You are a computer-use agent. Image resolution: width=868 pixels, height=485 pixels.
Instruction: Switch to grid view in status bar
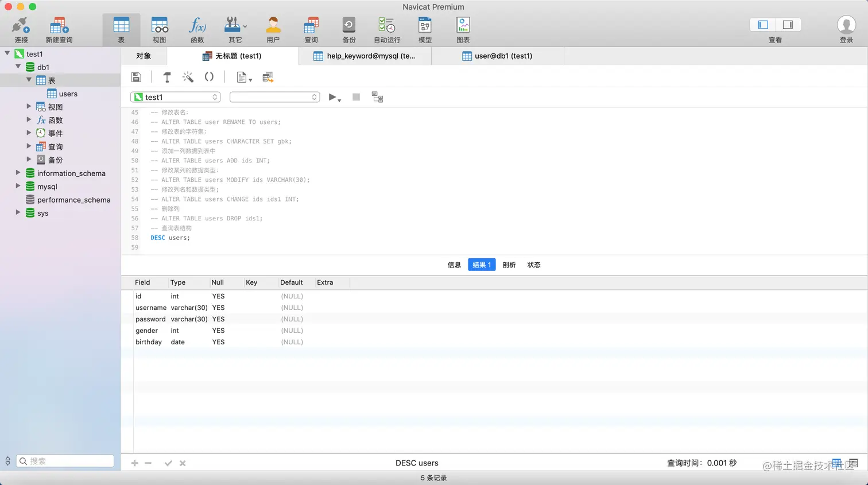[x=837, y=463]
